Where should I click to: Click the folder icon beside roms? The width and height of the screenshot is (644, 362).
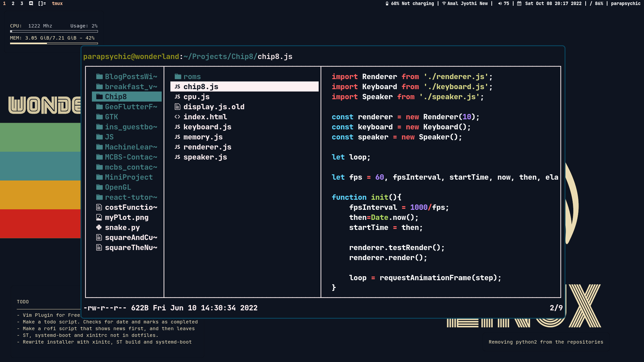(178, 77)
